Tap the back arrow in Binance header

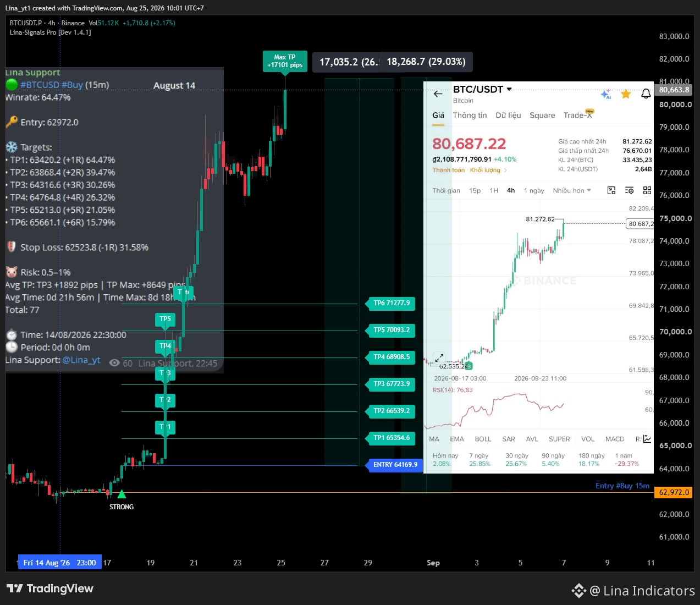(438, 94)
